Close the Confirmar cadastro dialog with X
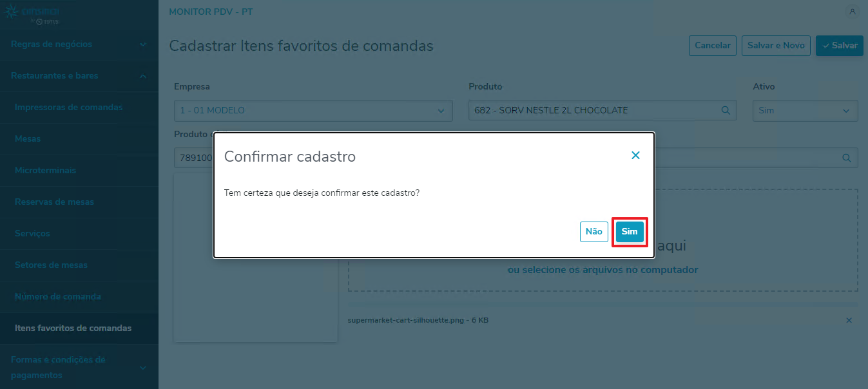Screen dimensions: 868x389 (x=635, y=155)
